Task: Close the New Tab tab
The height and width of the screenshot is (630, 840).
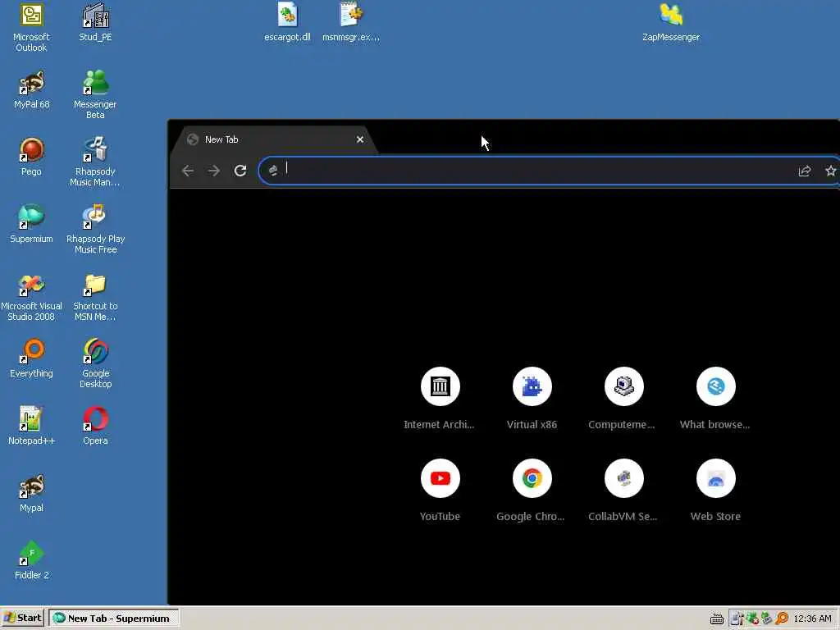Action: click(x=360, y=139)
